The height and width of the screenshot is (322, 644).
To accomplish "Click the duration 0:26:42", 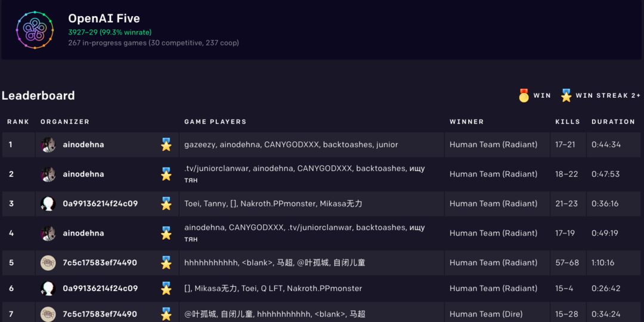I will 606,289.
